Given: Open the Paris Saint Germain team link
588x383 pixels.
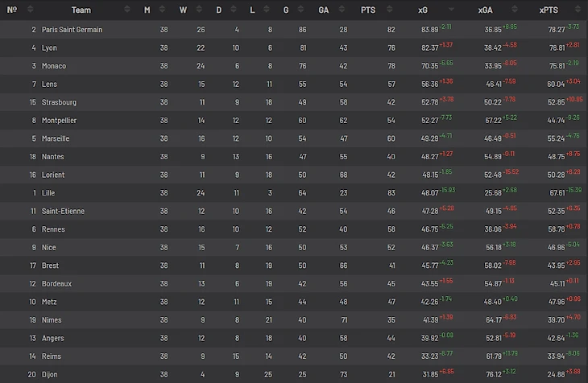Looking at the screenshot, I should [72, 30].
